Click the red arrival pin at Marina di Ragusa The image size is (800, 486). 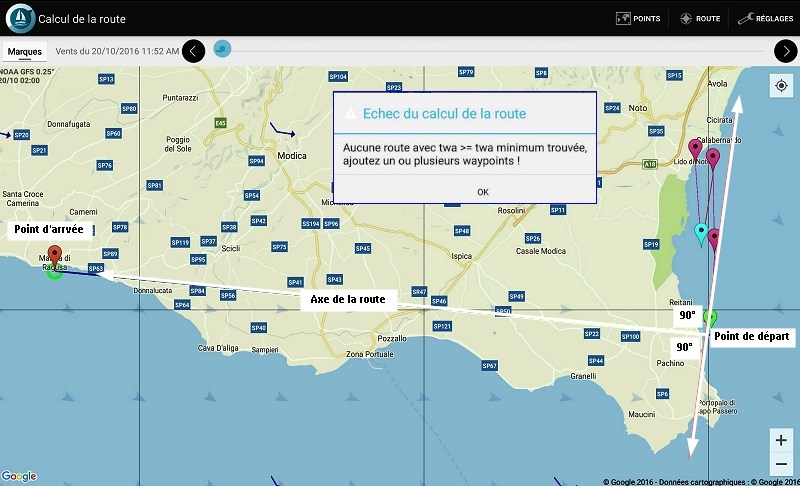coord(55,256)
